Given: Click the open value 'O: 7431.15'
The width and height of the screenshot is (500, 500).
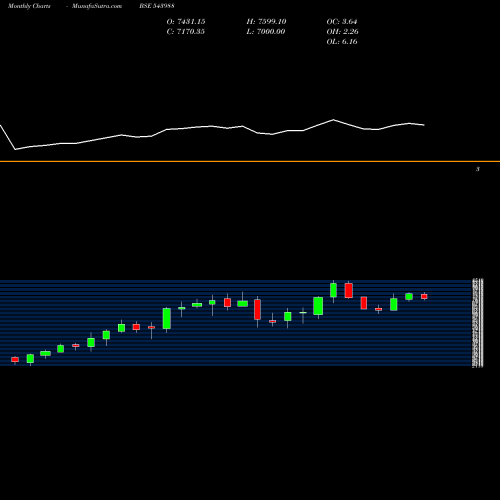Looking at the screenshot, I should pyautogui.click(x=186, y=22).
